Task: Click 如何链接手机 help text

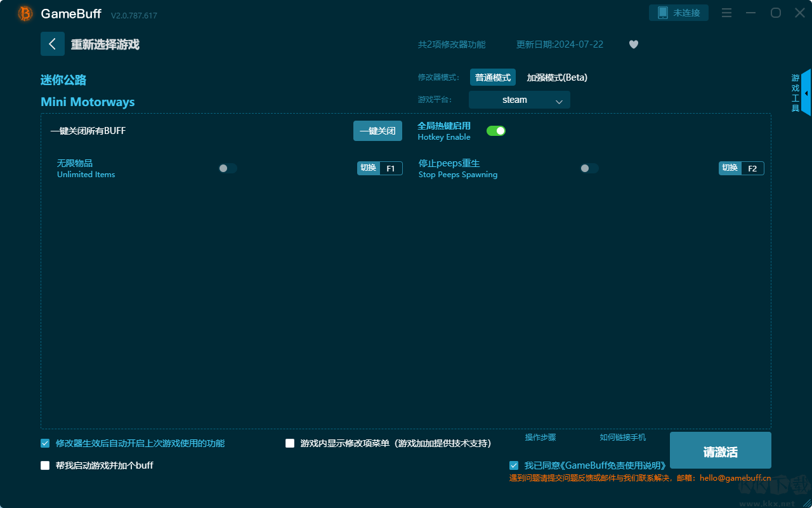Action: [622, 438]
